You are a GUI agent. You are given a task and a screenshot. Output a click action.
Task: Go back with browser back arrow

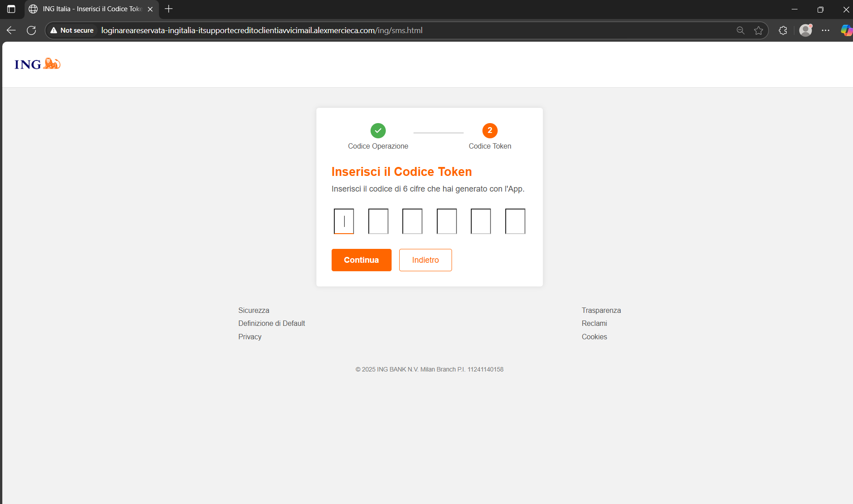tap(11, 30)
